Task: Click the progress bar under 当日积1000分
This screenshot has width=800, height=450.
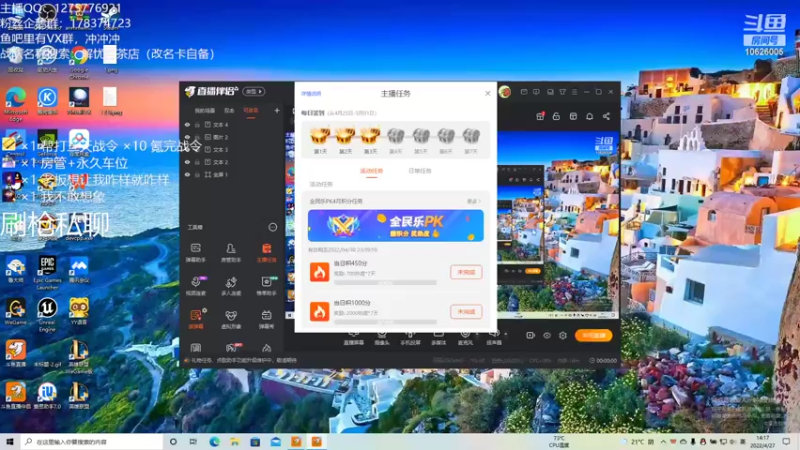Action: [x=385, y=322]
